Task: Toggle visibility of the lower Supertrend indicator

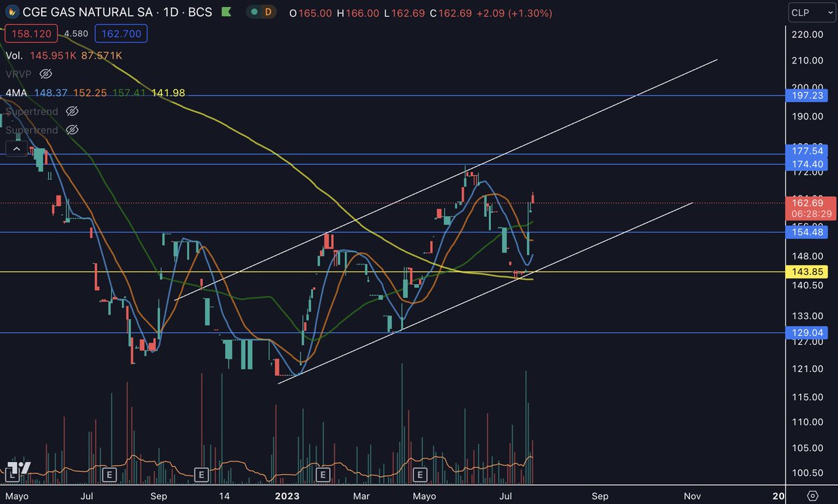Action: (x=72, y=130)
